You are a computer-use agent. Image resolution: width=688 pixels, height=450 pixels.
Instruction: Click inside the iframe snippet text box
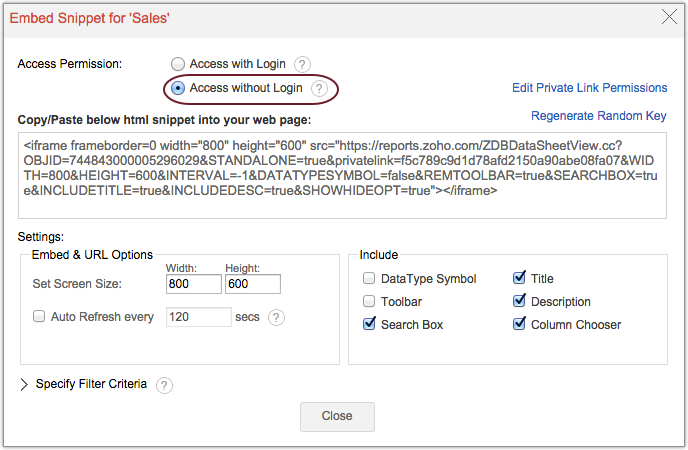point(342,175)
